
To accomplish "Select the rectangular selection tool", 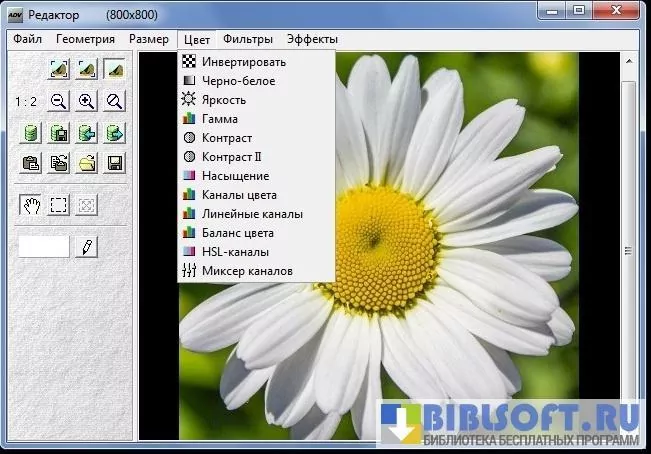I will coord(59,205).
